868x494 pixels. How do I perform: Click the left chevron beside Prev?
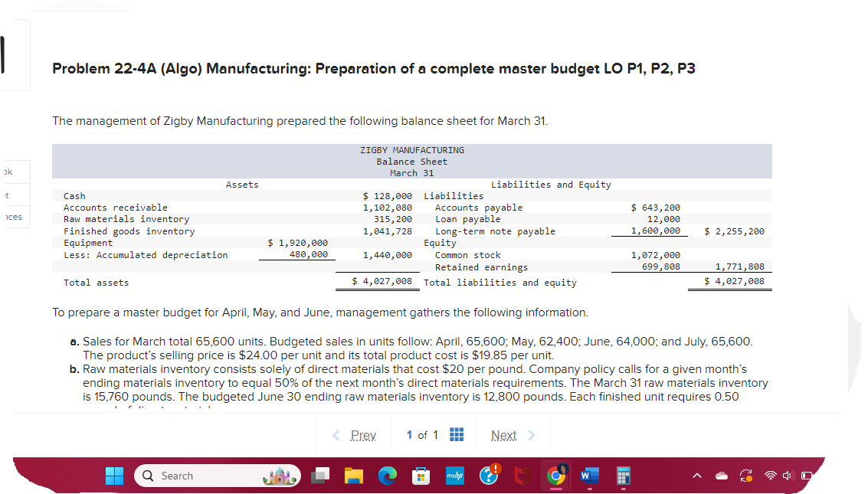(336, 435)
